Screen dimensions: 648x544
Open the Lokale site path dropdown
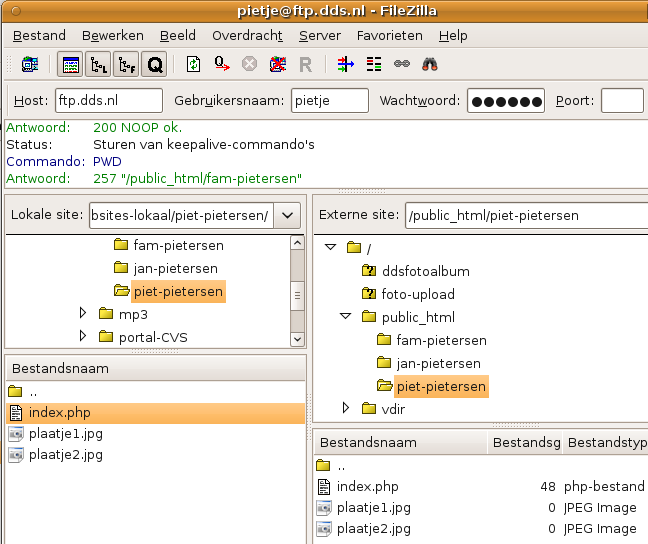point(287,215)
